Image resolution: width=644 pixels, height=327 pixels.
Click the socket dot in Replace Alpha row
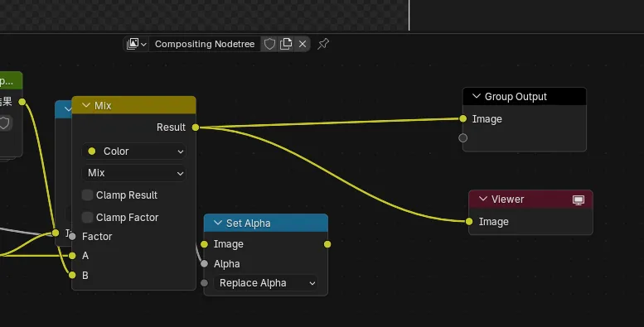204,283
